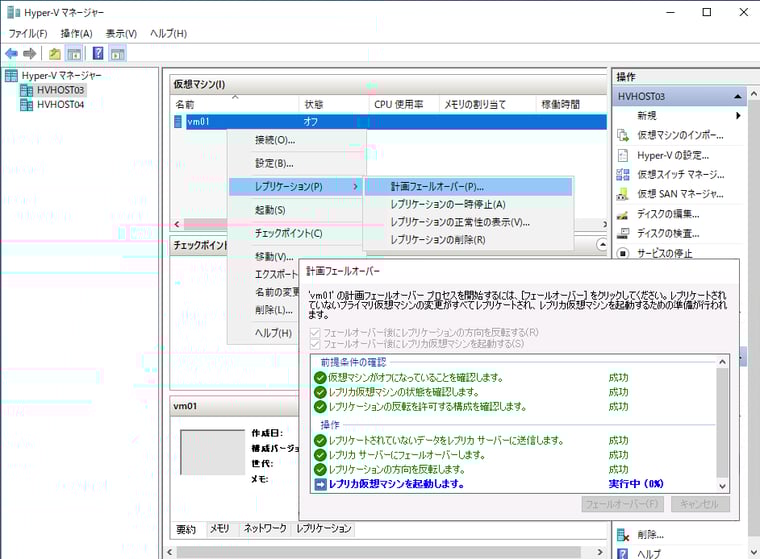Open the 表示(V) menu

(x=121, y=33)
